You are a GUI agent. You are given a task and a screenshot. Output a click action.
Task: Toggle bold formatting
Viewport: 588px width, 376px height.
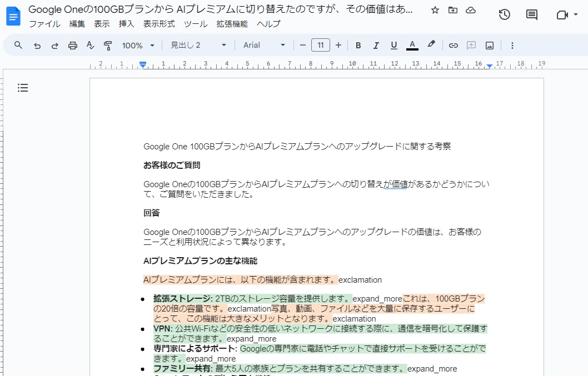358,46
